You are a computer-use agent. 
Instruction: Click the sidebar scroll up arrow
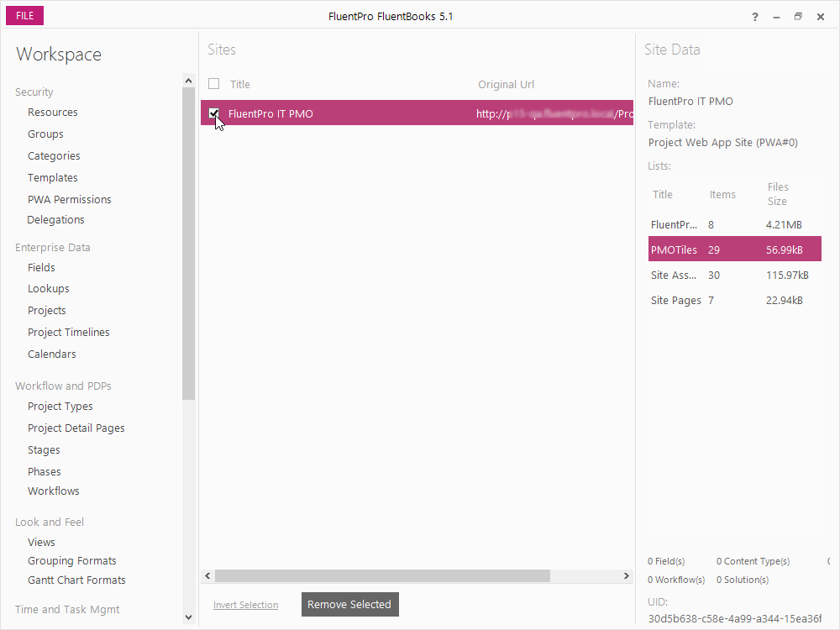188,81
